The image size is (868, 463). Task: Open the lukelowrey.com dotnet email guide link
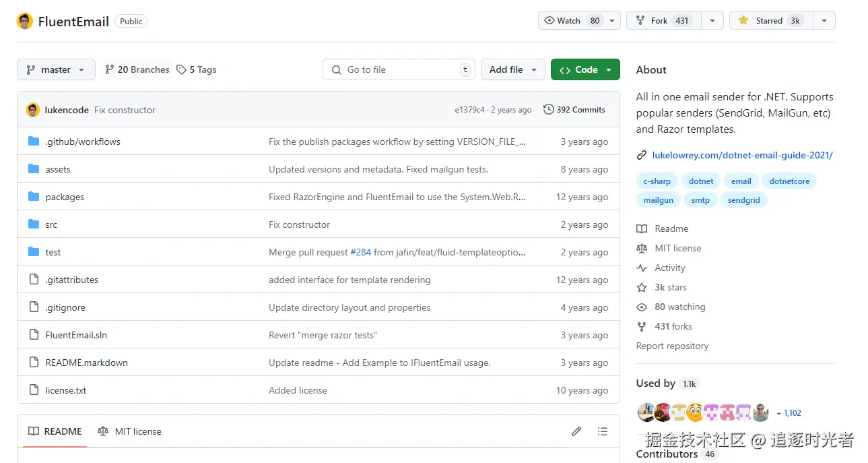pos(742,155)
